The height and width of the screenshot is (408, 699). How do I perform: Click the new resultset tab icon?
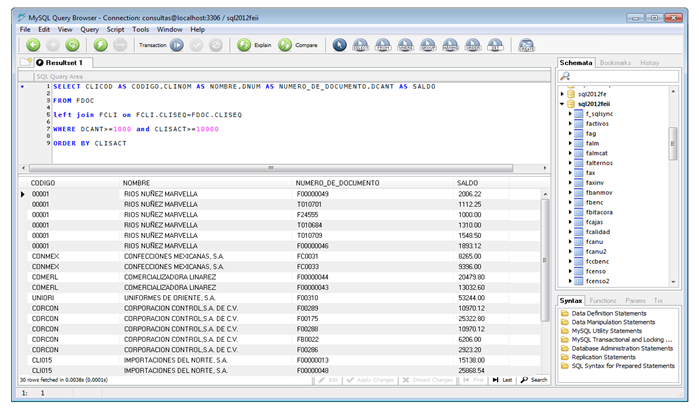[26, 62]
